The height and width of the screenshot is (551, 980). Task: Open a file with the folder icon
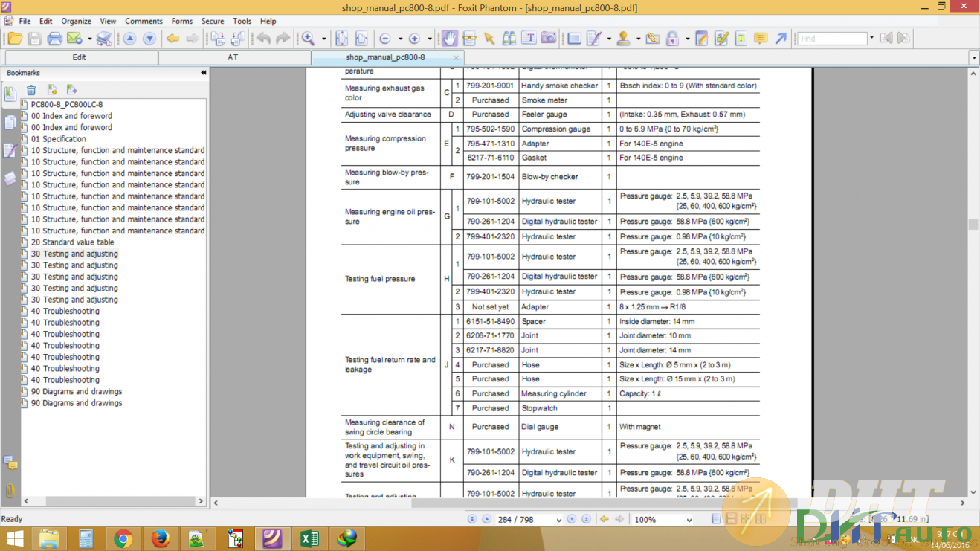coord(14,39)
